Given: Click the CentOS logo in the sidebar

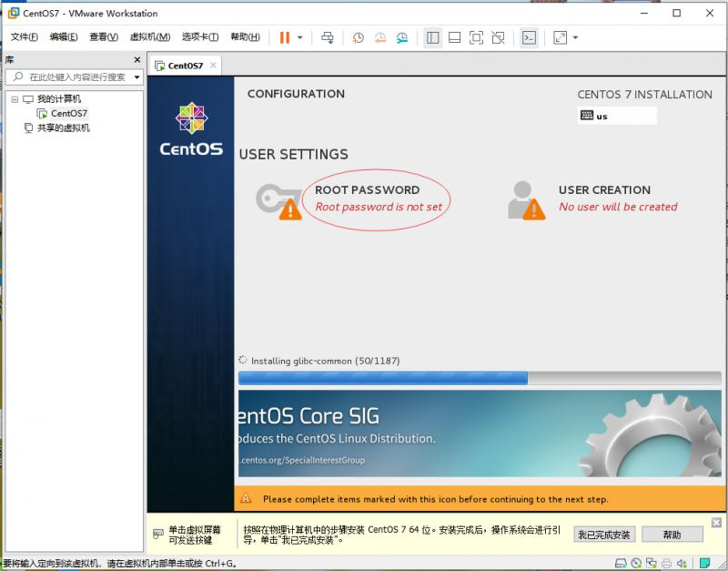Looking at the screenshot, I should point(191,128).
